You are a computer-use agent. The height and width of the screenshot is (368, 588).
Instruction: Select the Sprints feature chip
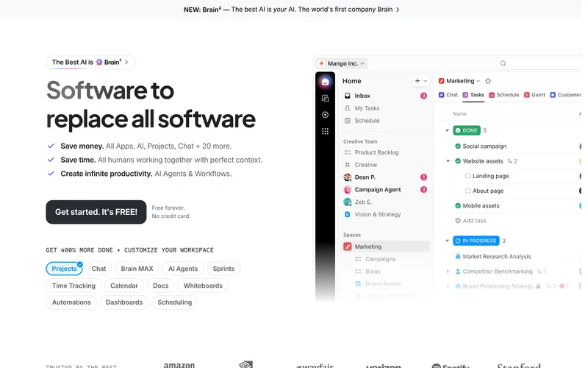click(223, 269)
